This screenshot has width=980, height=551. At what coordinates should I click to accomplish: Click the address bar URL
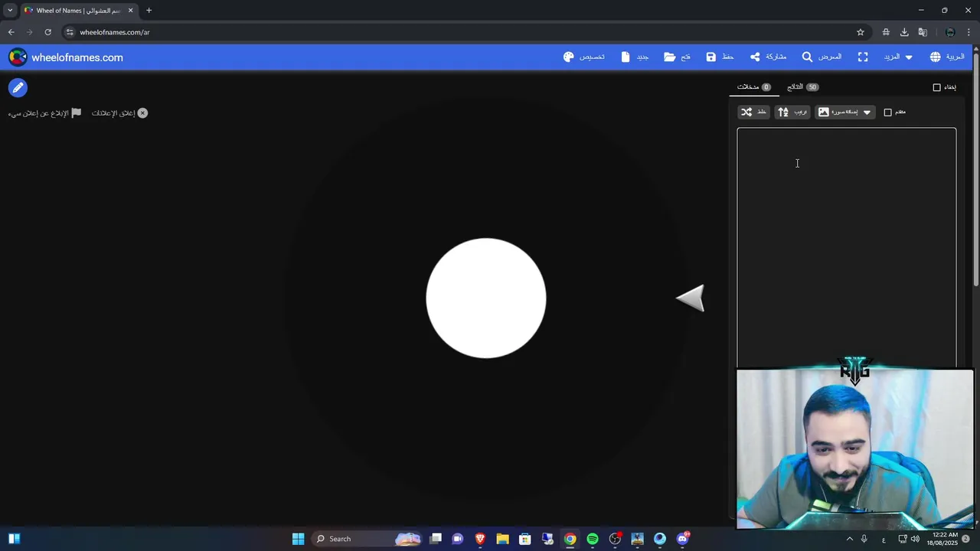(115, 32)
